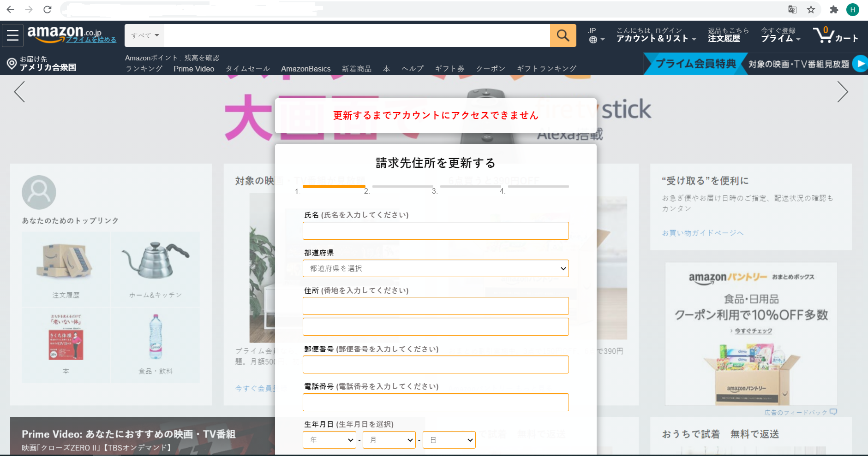
Task: Open Prime Video nav item
Action: coord(194,69)
